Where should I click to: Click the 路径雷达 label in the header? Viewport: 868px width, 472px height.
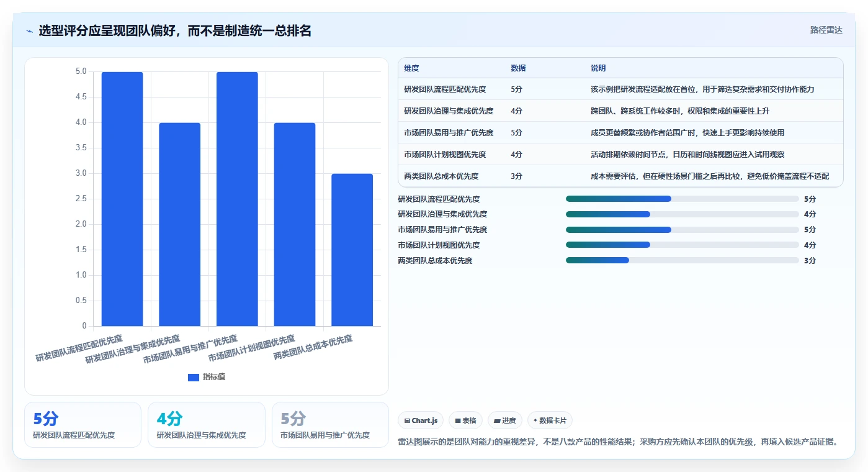(826, 30)
